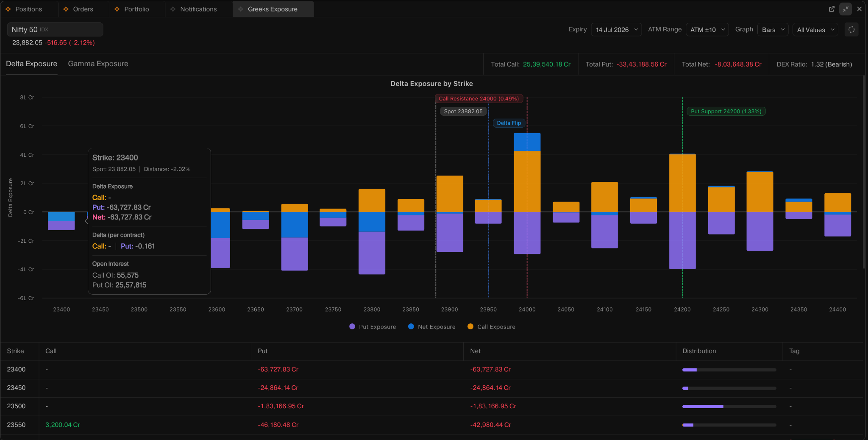
Task: Click the 24000 strike bar in chart
Action: 527,193
